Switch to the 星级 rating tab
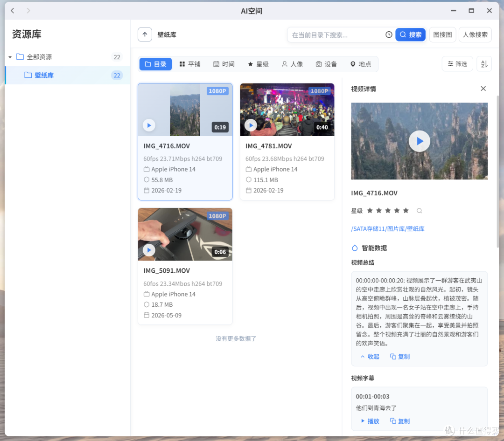 (258, 64)
